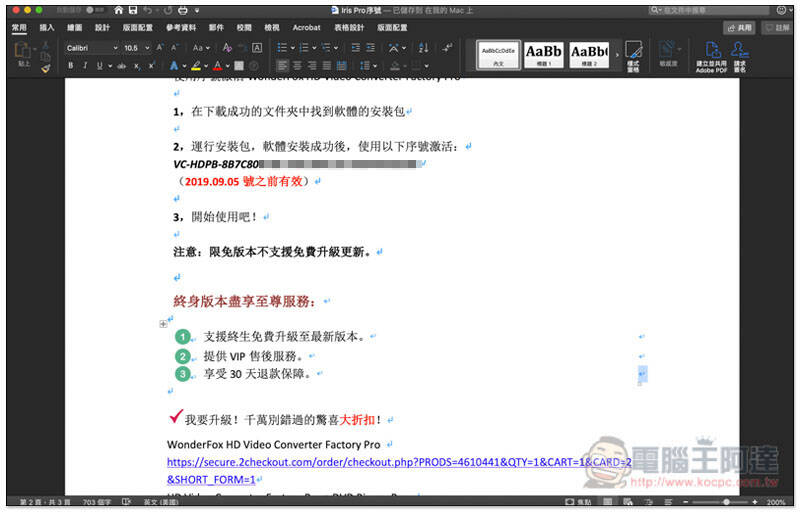The width and height of the screenshot is (800, 512).
Task: Click the 共用 share button
Action: (740, 28)
